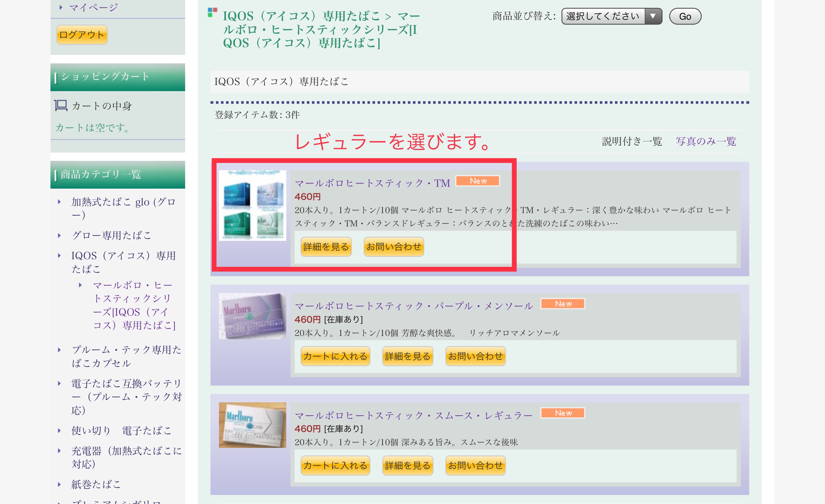Open the マイページ link
Image resolution: width=825 pixels, height=504 pixels.
93,7
